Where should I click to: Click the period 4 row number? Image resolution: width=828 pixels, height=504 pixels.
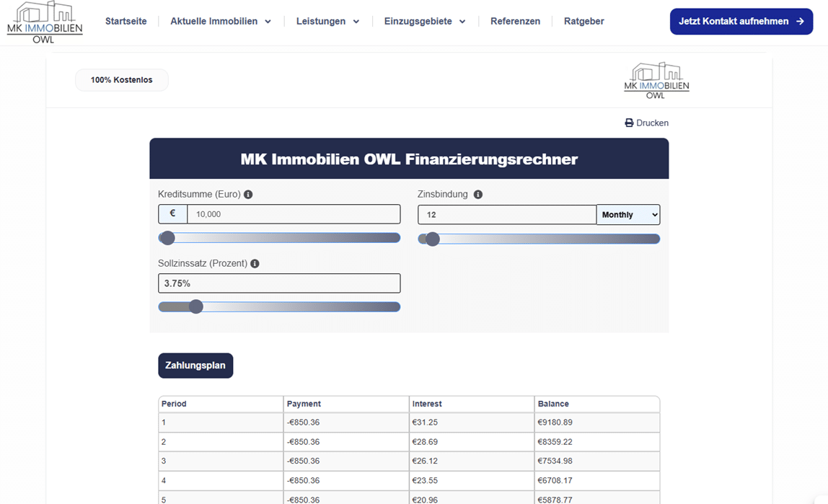click(164, 480)
